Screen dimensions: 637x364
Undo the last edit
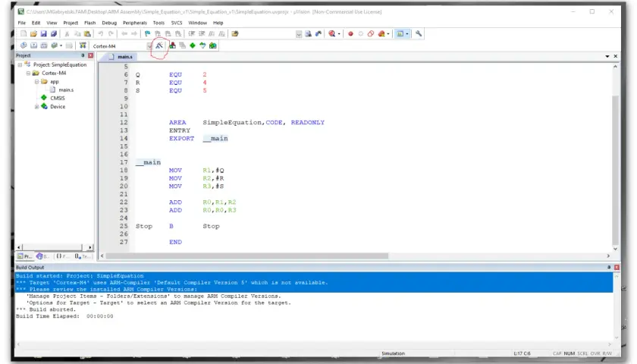(x=100, y=33)
